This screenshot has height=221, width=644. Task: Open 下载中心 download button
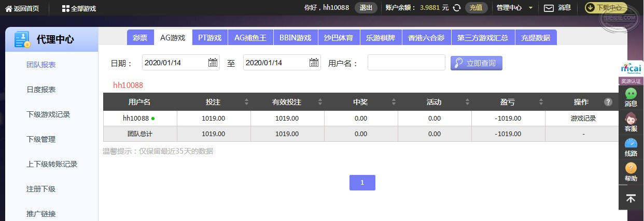pyautogui.click(x=606, y=8)
